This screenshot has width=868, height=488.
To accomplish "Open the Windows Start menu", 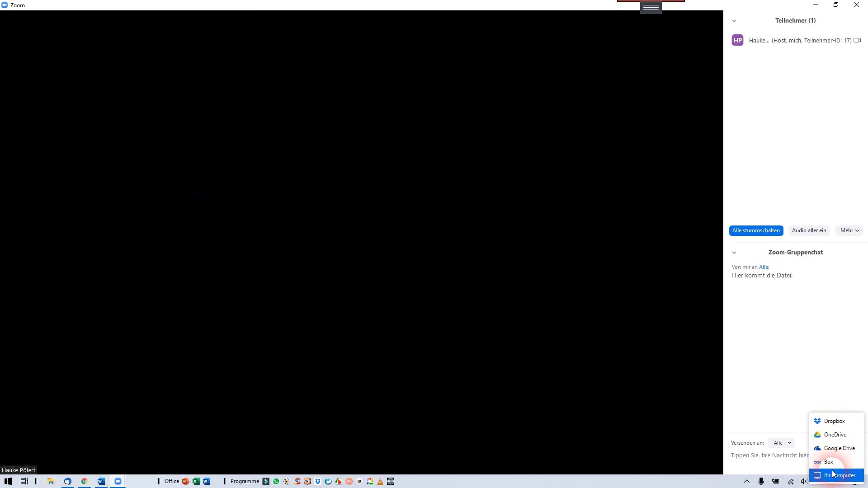I will coord(8,481).
